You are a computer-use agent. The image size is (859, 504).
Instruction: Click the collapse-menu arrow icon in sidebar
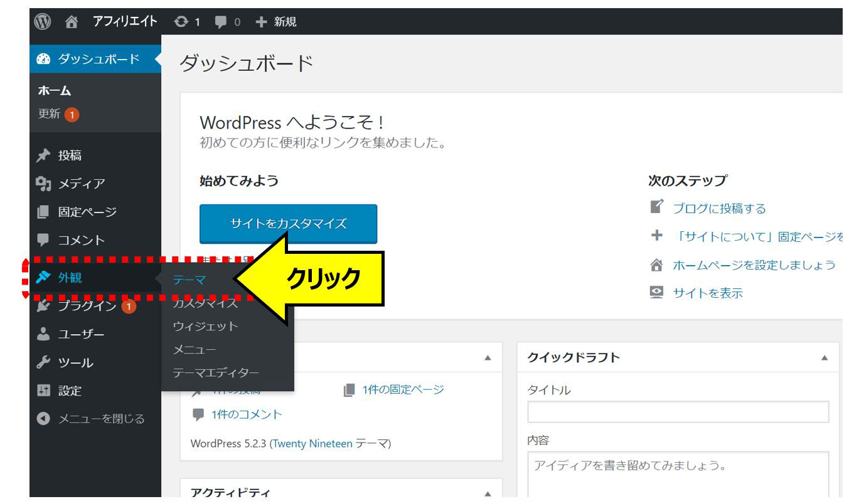click(x=43, y=419)
